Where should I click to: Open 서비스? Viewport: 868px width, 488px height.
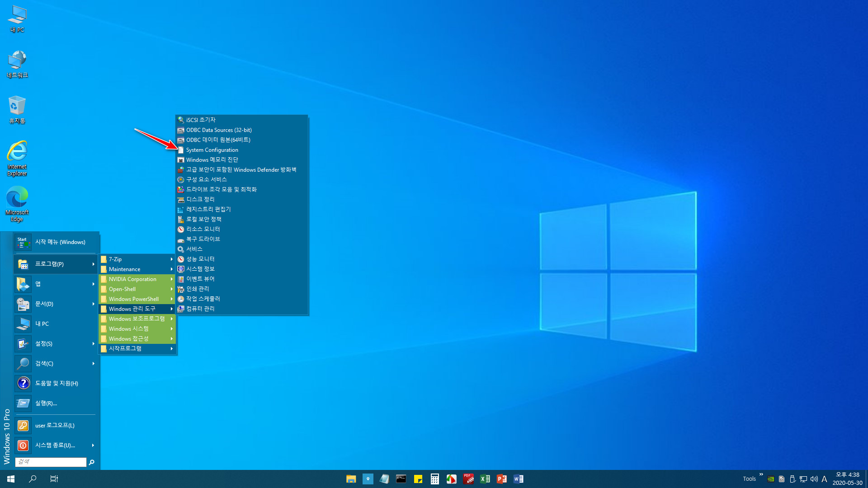click(x=242, y=249)
